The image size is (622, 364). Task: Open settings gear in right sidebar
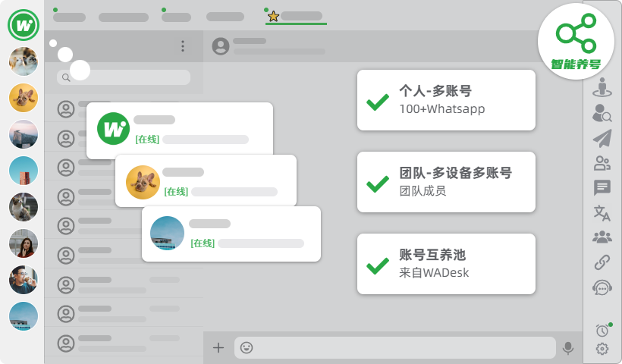[602, 349]
